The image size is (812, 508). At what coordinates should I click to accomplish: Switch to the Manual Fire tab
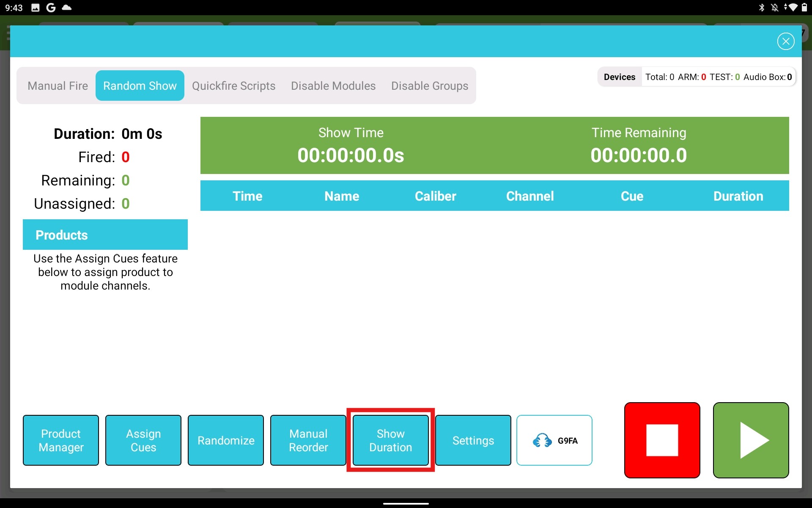click(57, 86)
